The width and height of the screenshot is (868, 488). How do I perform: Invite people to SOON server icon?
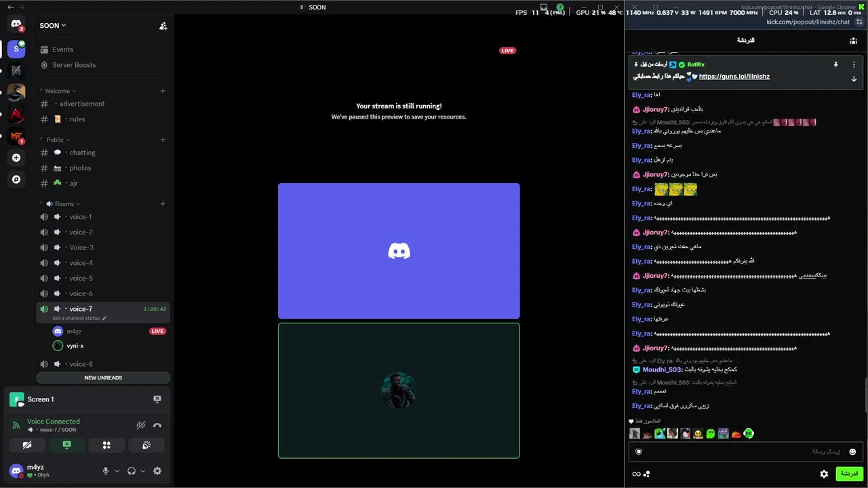click(x=163, y=26)
